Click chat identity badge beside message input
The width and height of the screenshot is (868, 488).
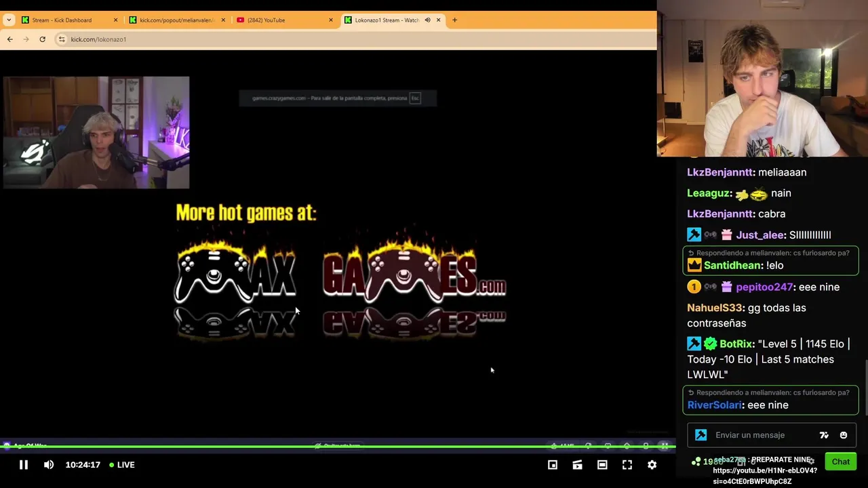tap(701, 435)
